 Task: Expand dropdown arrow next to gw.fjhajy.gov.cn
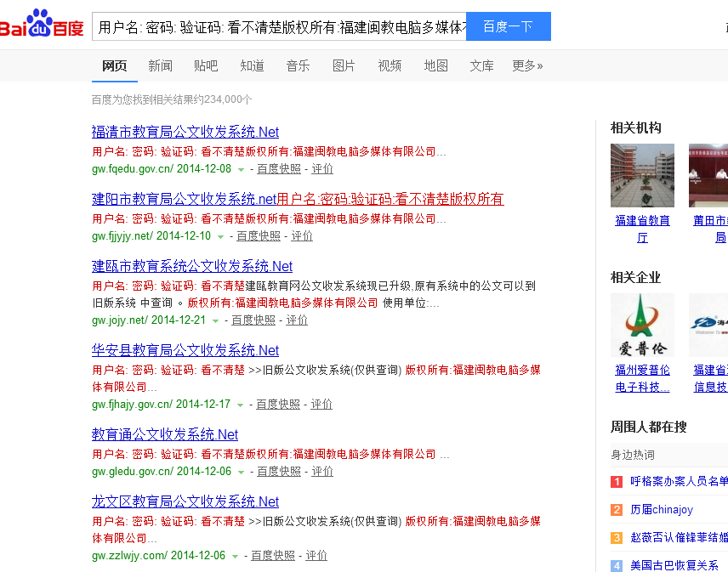pos(240,405)
